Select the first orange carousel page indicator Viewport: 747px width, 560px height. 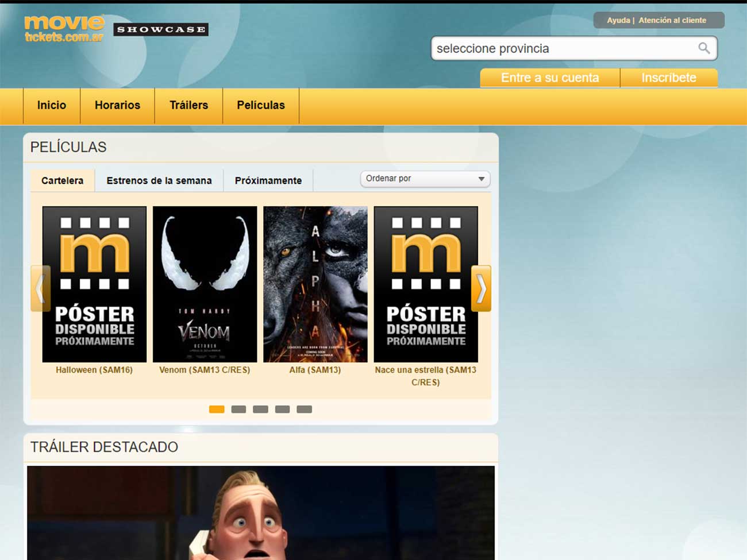tap(217, 410)
